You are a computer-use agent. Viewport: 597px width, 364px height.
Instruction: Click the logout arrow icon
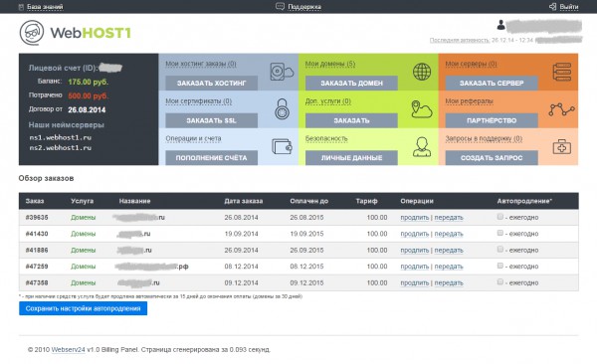(x=553, y=7)
